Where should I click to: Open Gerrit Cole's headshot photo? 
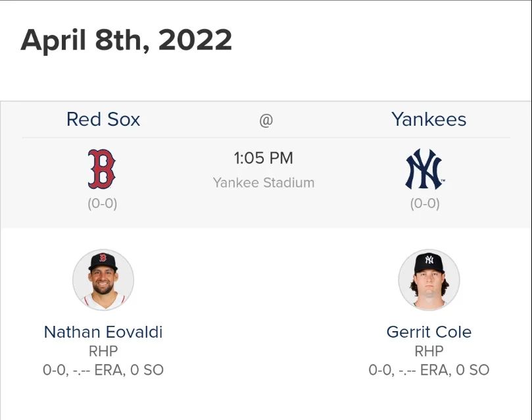coord(429,279)
